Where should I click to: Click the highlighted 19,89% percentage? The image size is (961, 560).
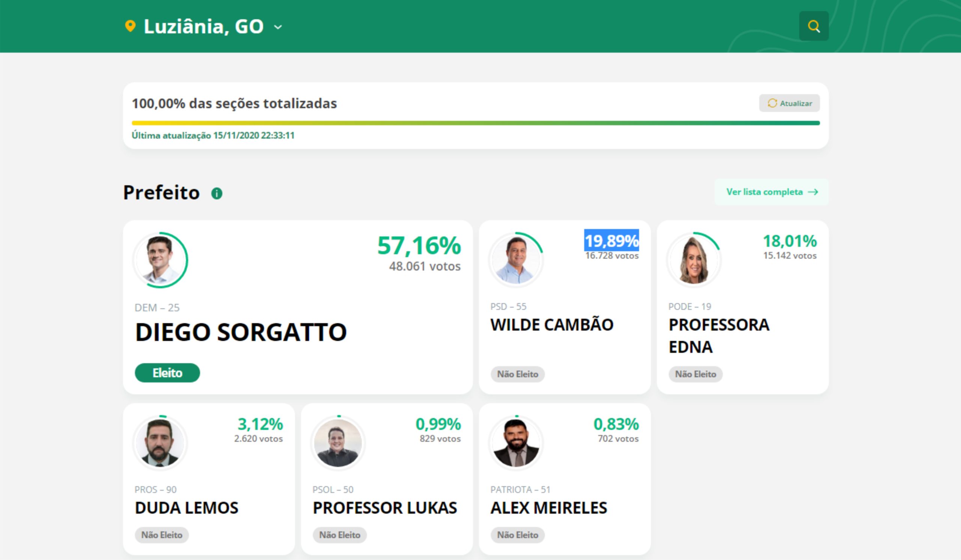point(611,241)
